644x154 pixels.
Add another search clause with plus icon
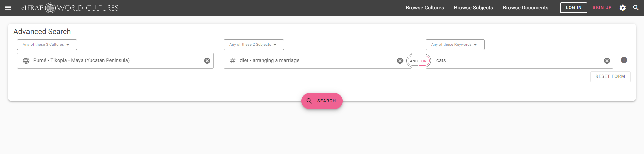coord(624,60)
